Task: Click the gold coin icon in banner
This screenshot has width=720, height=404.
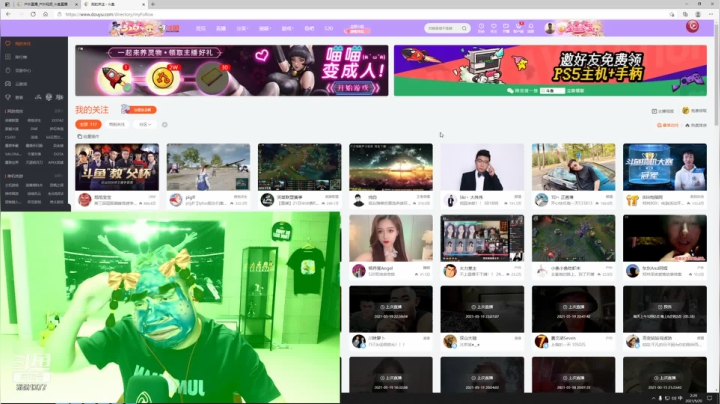Action: click(x=163, y=77)
